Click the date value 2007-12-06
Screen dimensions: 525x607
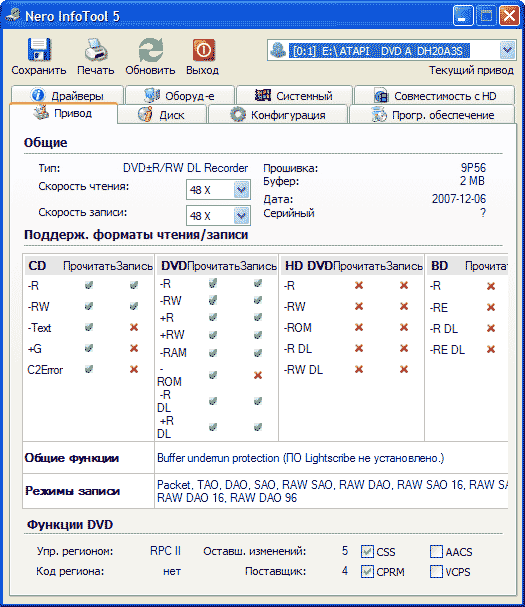pyautogui.click(x=459, y=199)
